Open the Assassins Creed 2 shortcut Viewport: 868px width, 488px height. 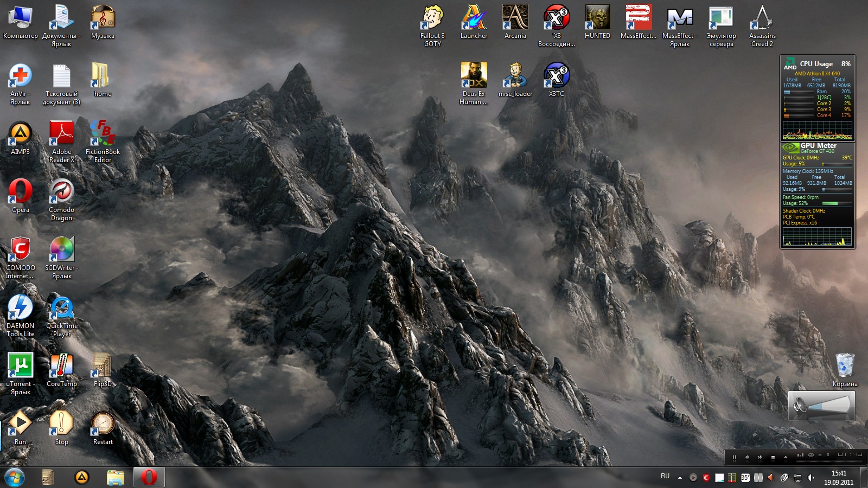pyautogui.click(x=762, y=19)
